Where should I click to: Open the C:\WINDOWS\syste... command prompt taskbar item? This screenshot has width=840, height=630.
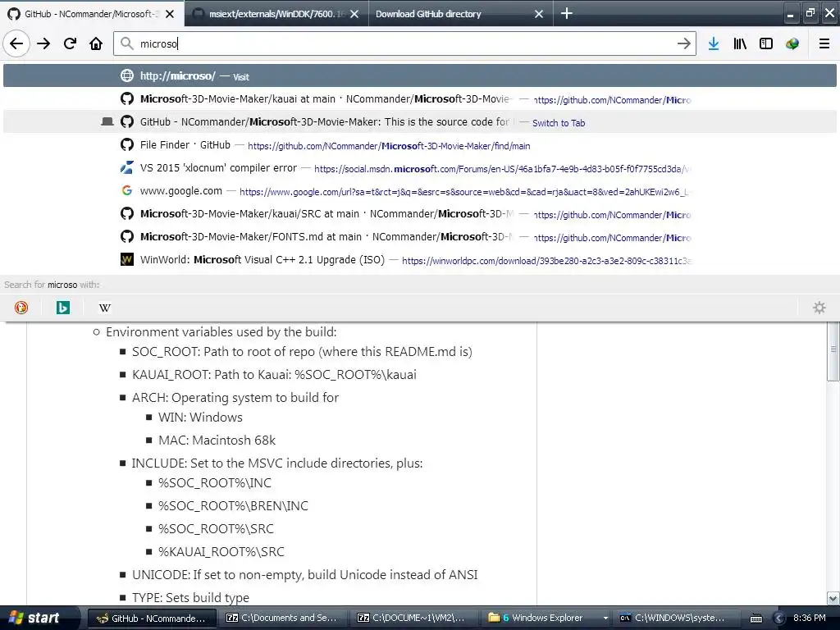tap(676, 619)
